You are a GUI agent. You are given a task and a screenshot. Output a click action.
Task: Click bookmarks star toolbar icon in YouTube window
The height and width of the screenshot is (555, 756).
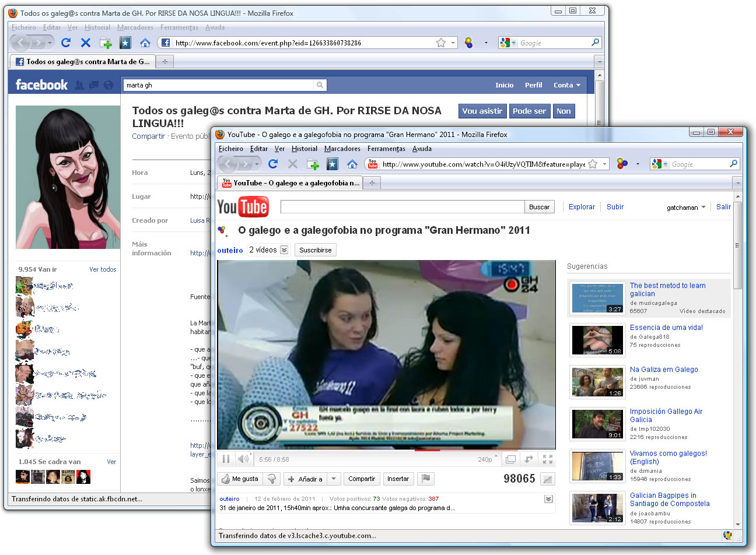[332, 164]
